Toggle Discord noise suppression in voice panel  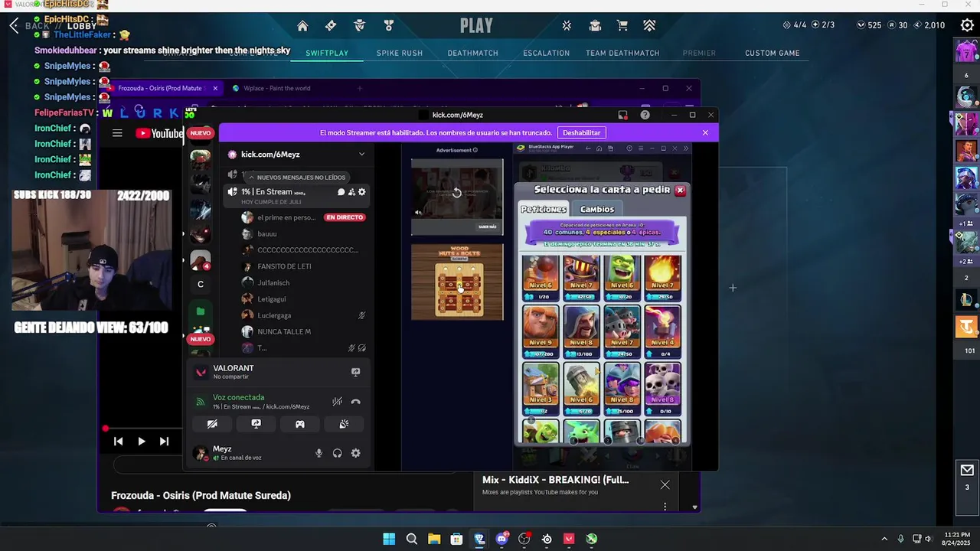pos(337,402)
